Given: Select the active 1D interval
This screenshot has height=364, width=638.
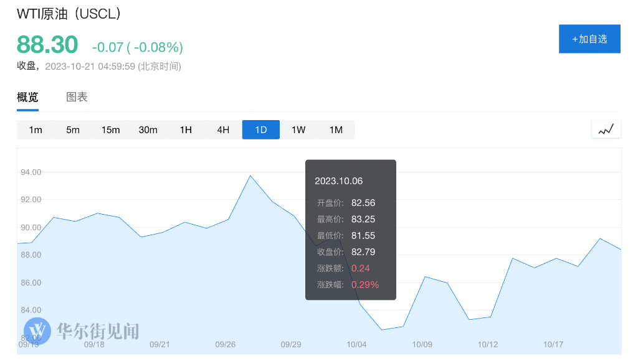Looking at the screenshot, I should [260, 130].
